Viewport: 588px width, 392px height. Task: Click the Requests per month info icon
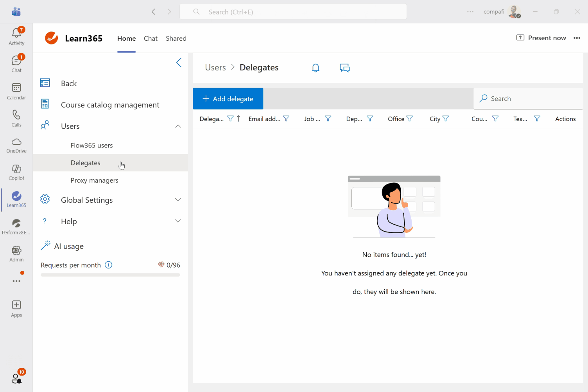pos(109,265)
